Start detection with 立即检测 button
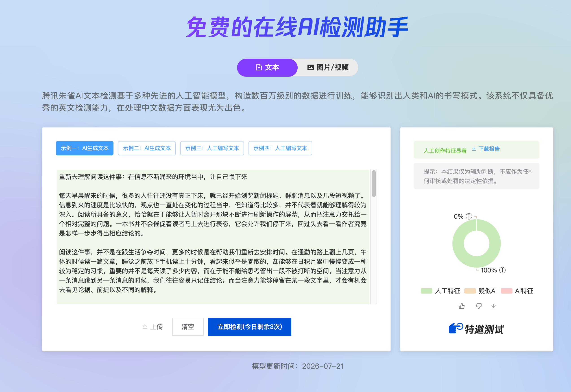Screen dimensions: 571x392 [250, 327]
